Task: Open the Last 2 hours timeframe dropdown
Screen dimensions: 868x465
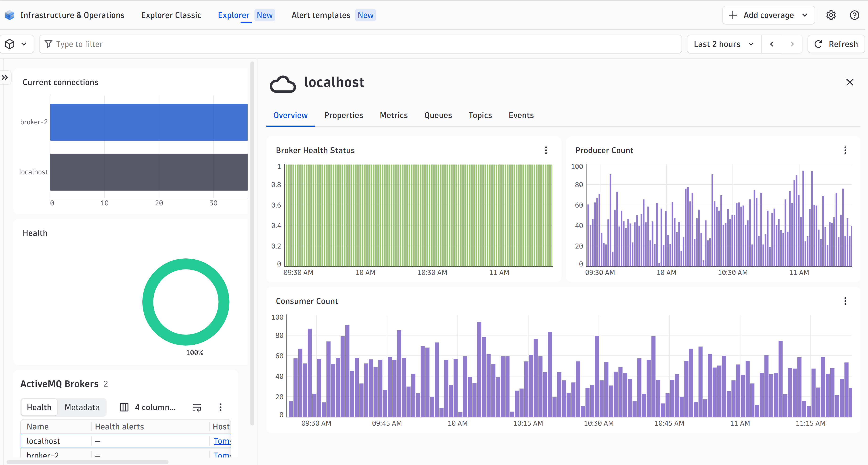Action: click(x=724, y=44)
